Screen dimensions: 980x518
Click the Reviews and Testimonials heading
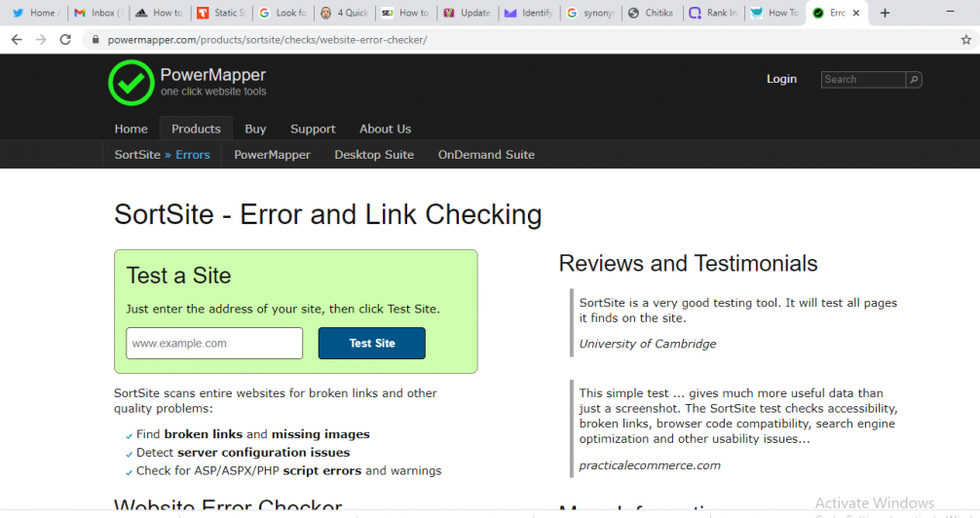click(688, 264)
